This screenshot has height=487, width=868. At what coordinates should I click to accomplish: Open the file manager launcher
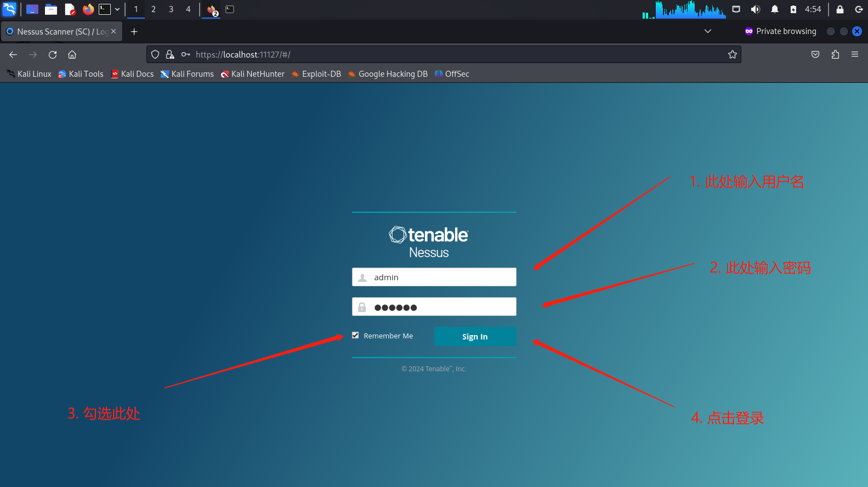coord(51,9)
